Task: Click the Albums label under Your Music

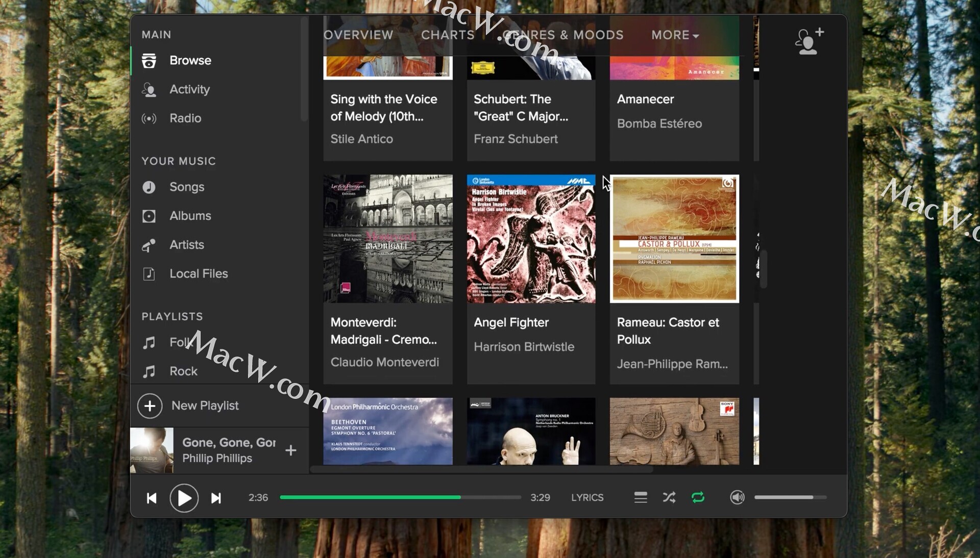Action: click(190, 216)
